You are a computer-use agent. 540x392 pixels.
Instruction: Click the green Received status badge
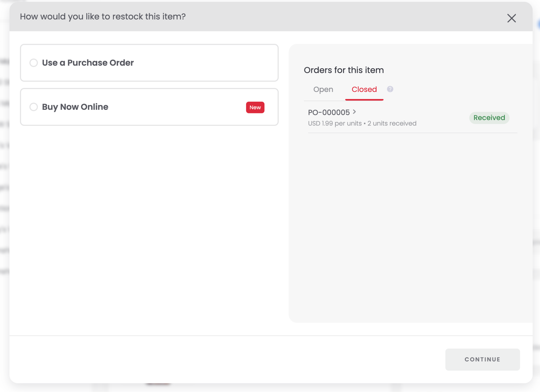[489, 118]
